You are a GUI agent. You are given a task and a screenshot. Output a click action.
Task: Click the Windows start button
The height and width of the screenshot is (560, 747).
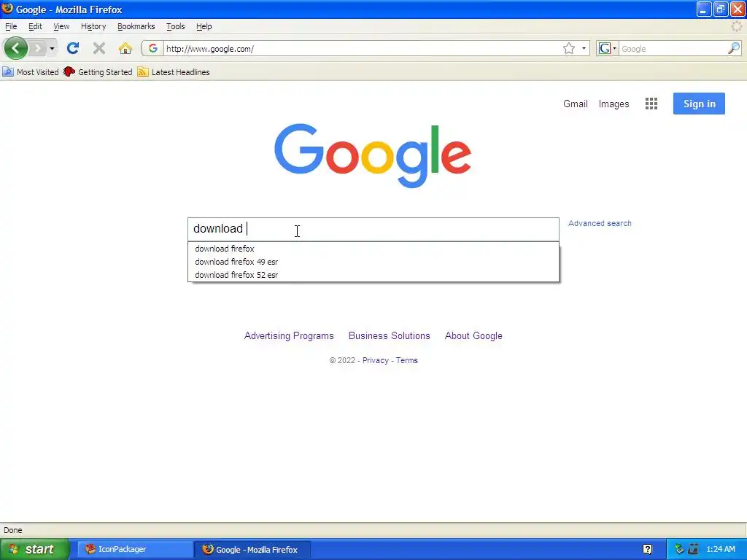34,550
